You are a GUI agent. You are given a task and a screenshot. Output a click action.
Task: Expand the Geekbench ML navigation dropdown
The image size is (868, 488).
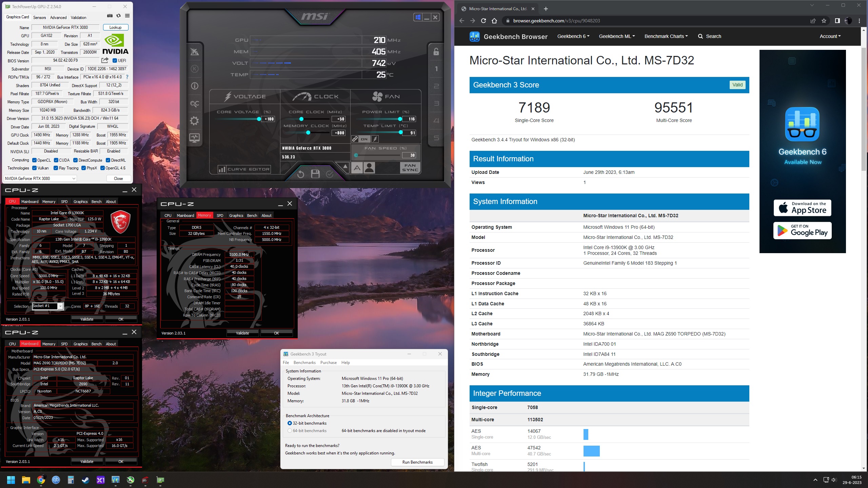(617, 36)
